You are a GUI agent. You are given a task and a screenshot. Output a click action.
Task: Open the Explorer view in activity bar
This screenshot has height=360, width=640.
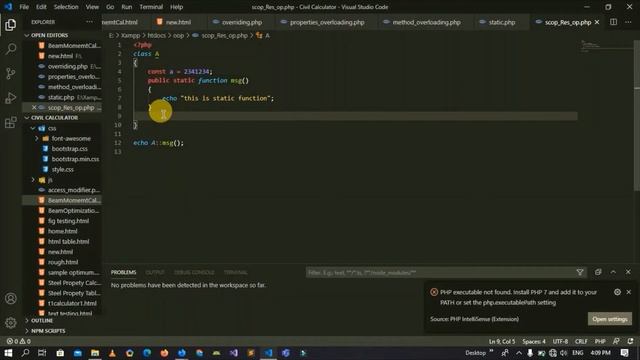click(11, 24)
